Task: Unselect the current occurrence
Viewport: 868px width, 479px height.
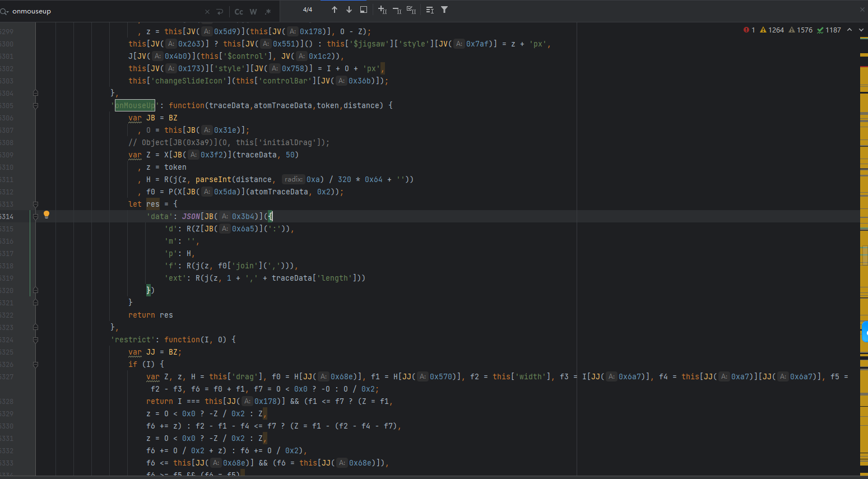Action: pyautogui.click(x=397, y=10)
